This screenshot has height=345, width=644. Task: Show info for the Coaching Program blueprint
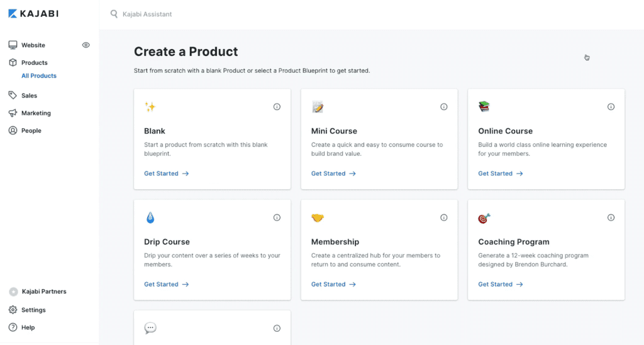(x=611, y=217)
